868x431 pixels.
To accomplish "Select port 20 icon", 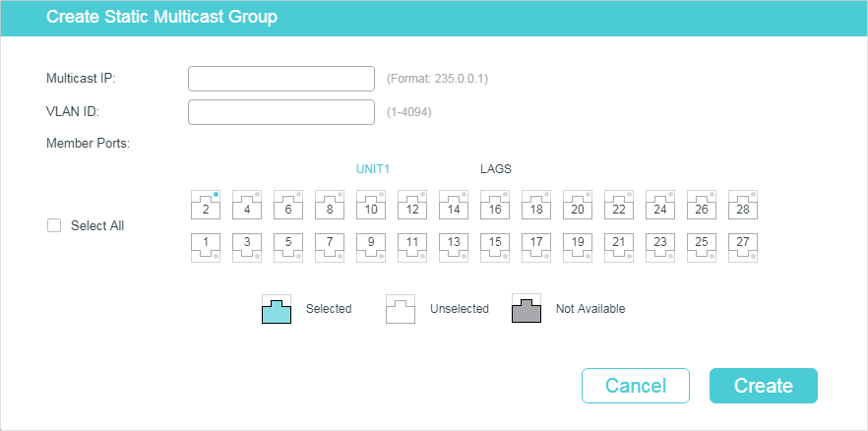I will pyautogui.click(x=577, y=205).
